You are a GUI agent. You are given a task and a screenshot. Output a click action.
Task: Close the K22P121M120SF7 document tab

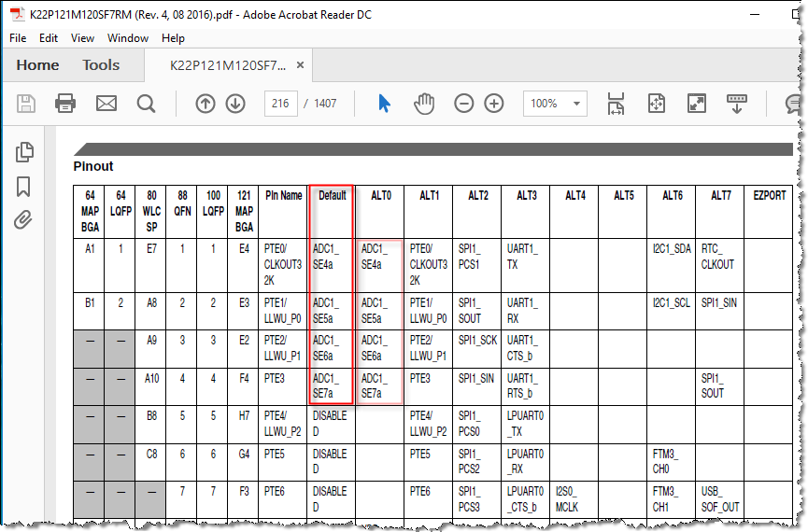pos(300,65)
